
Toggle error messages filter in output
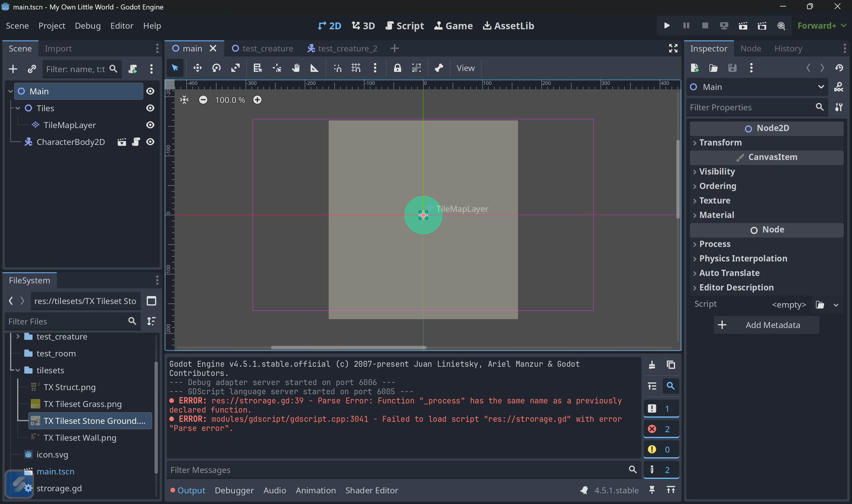coord(661,429)
